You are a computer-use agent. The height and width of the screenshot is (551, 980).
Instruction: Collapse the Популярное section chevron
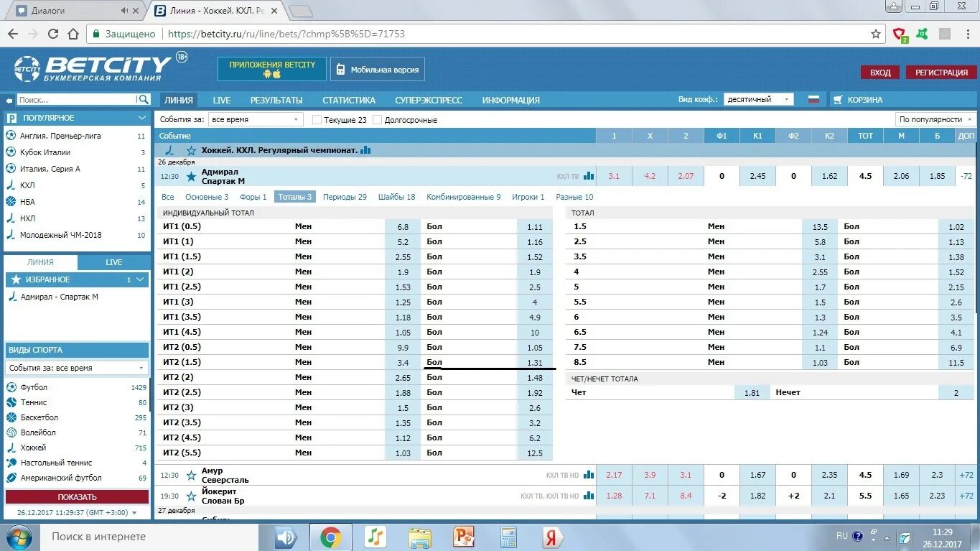tap(142, 118)
